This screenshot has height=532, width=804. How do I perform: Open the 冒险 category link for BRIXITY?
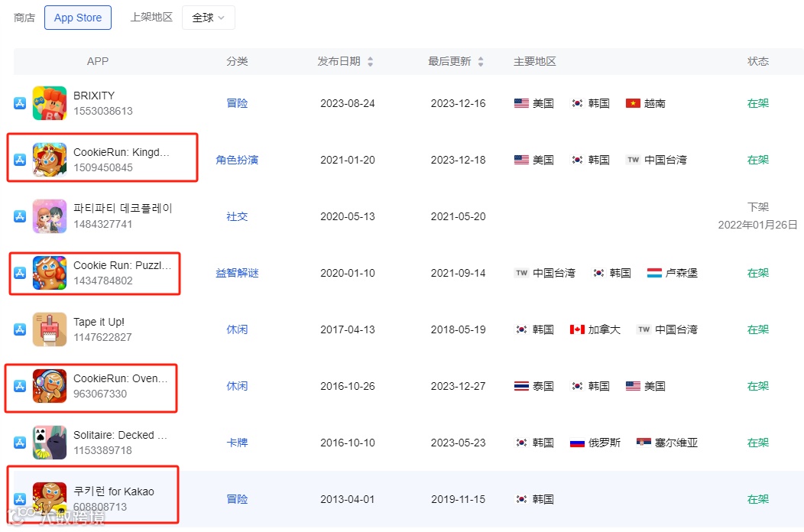tap(237, 103)
